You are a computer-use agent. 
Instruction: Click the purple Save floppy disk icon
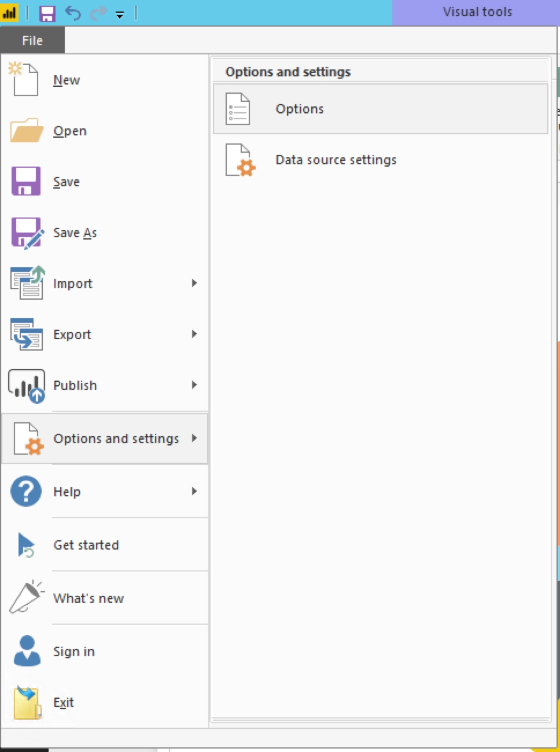[x=26, y=182]
